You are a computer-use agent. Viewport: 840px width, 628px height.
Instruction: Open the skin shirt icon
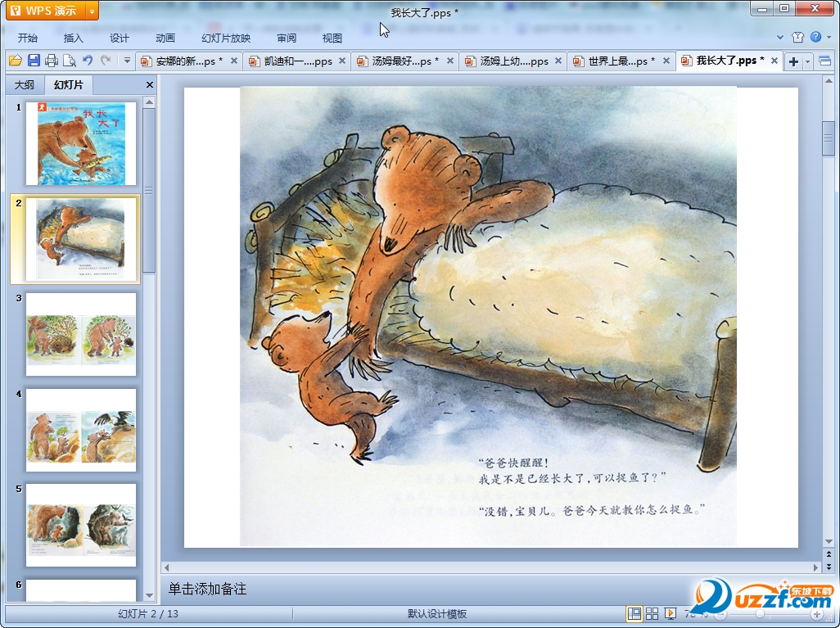point(798,37)
